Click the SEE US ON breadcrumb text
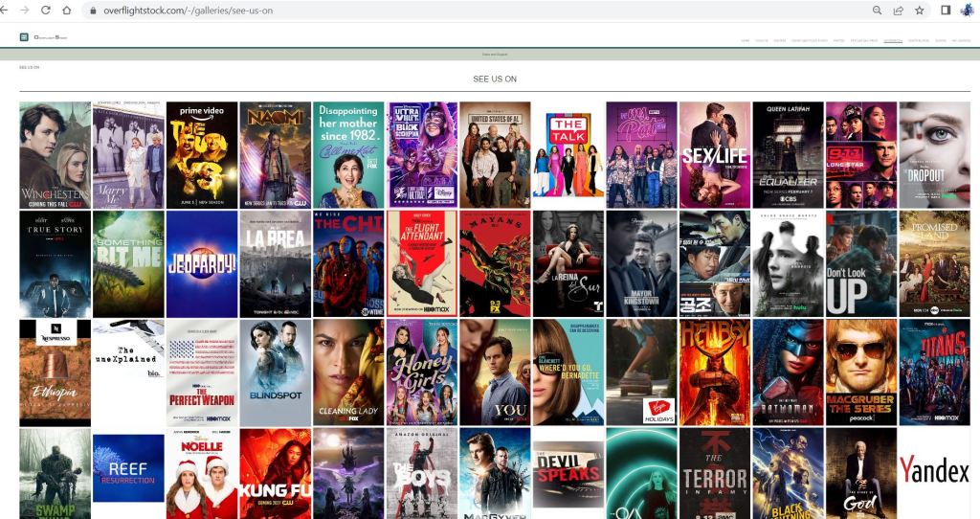 click(29, 67)
